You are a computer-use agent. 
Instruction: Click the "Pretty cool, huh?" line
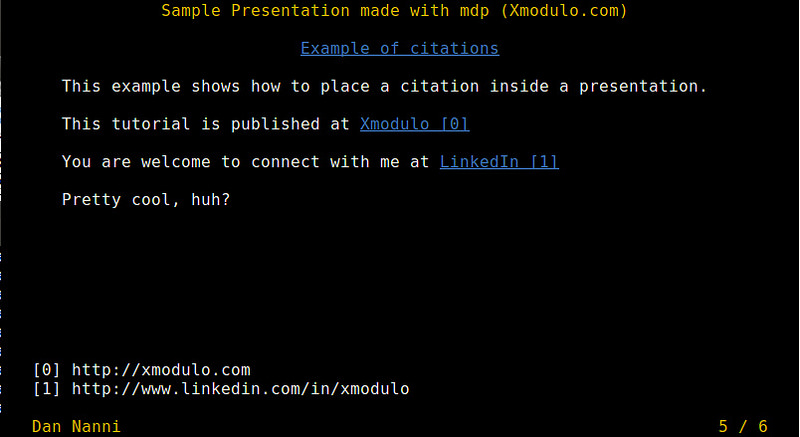pos(146,199)
